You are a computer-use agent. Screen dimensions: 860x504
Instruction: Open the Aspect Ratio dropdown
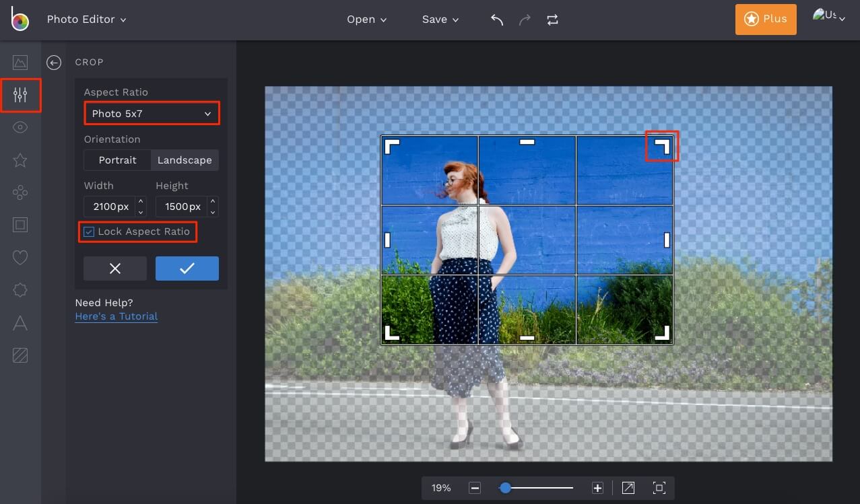coord(151,113)
